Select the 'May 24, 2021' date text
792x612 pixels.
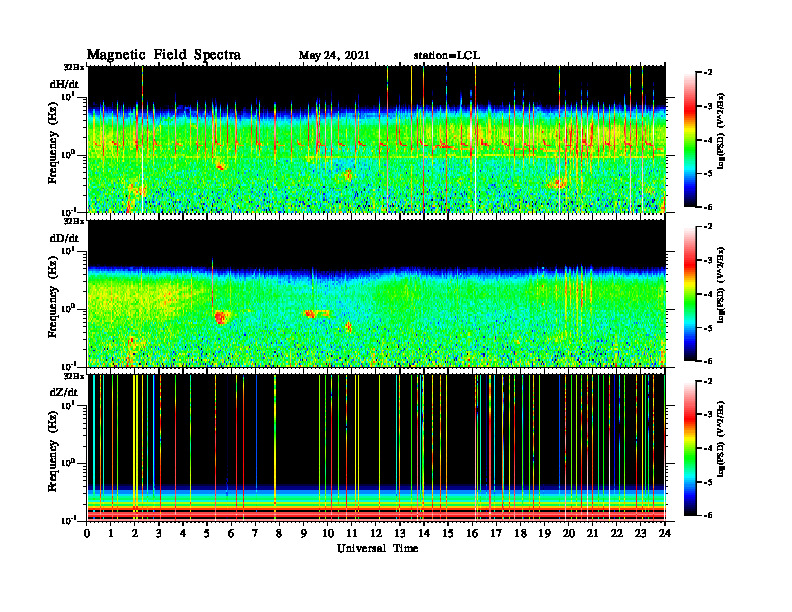pyautogui.click(x=334, y=55)
